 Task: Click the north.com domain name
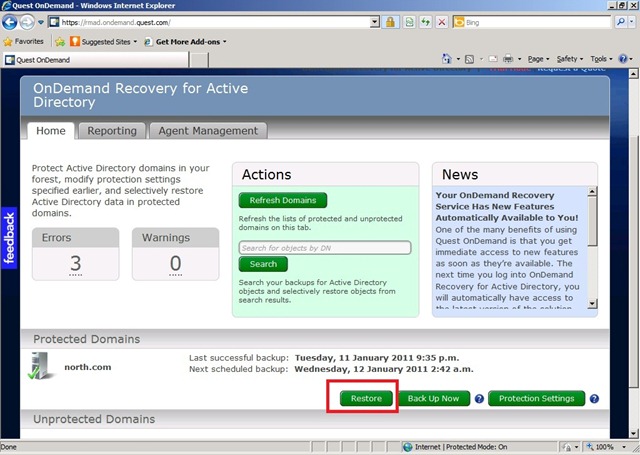[x=88, y=367]
